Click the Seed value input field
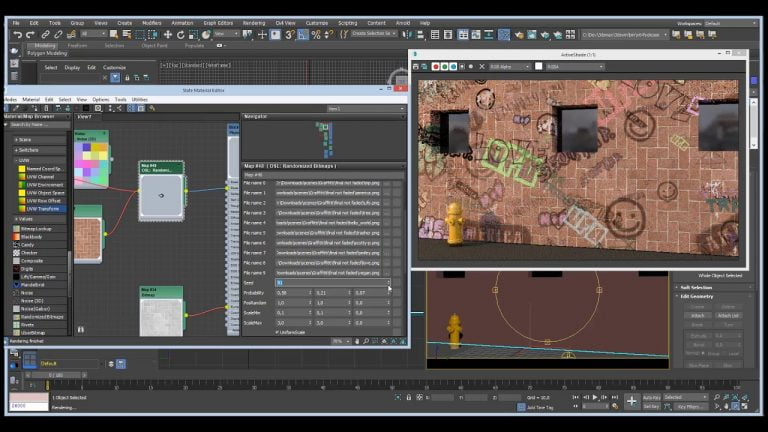Screen dimensions: 768x432 pos(332,283)
